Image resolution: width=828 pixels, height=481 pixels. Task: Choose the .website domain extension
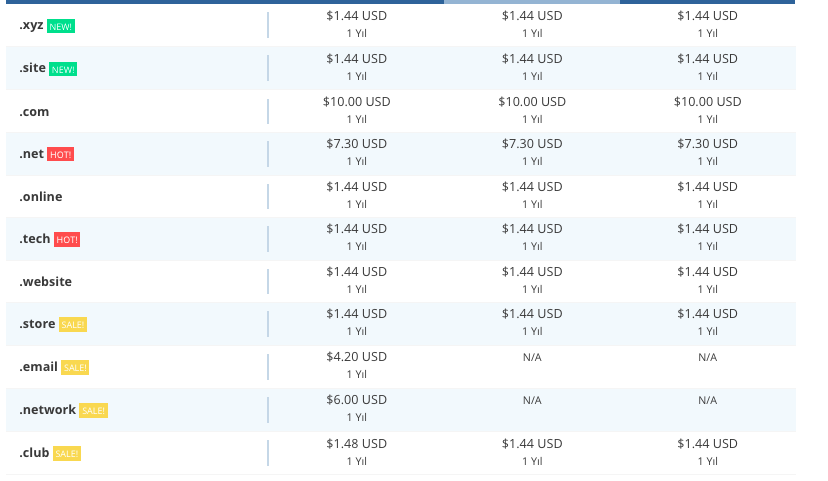point(45,282)
